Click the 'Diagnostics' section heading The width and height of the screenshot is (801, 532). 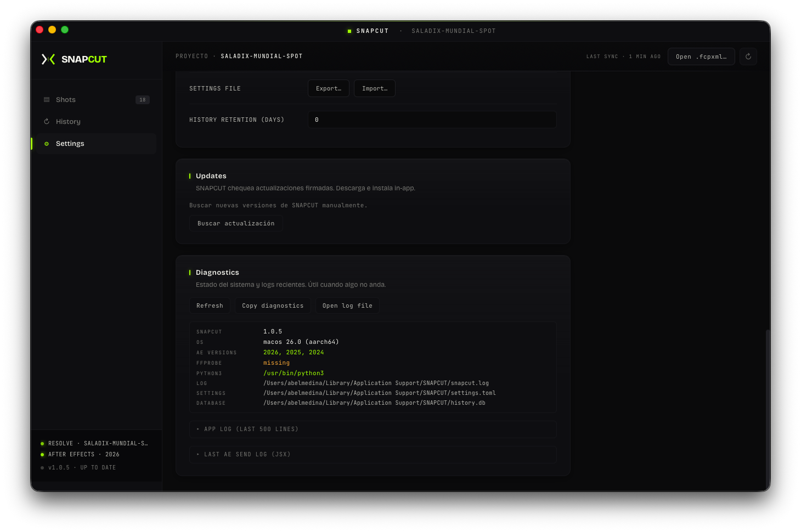point(217,273)
